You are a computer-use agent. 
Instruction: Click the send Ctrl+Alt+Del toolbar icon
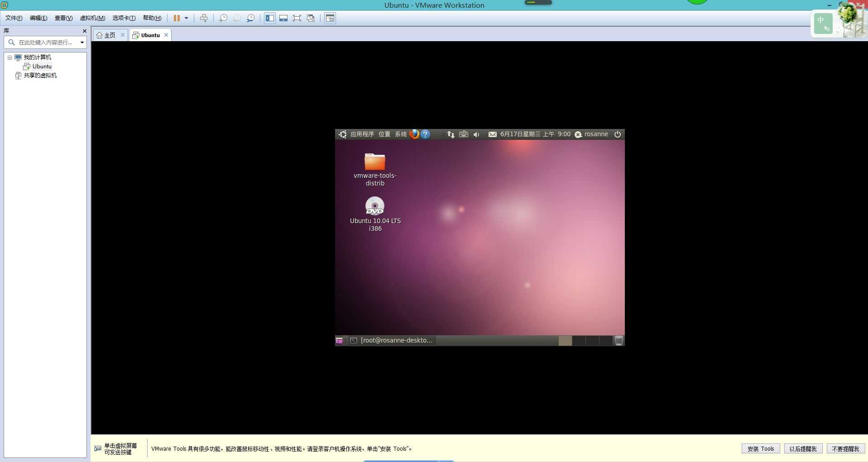204,18
